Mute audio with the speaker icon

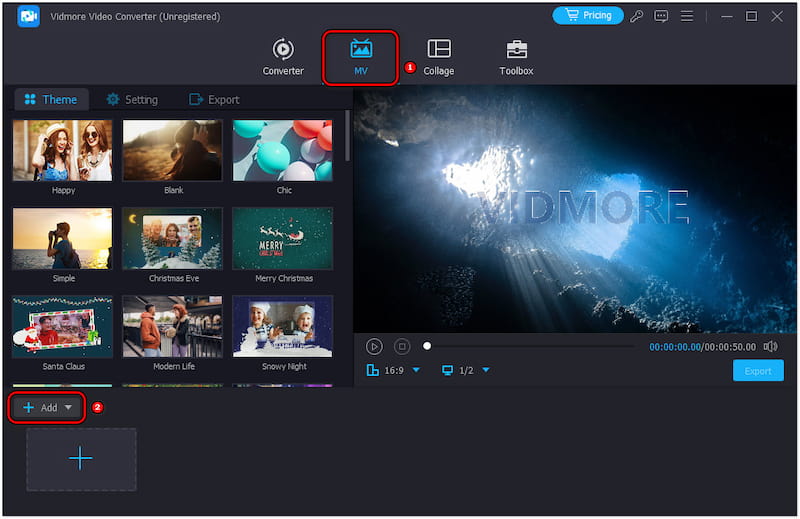tap(770, 346)
